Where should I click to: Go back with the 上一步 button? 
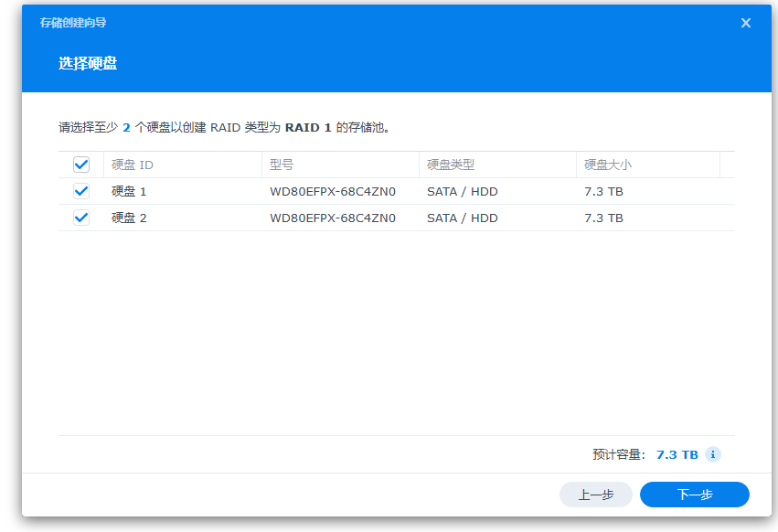pos(595,495)
